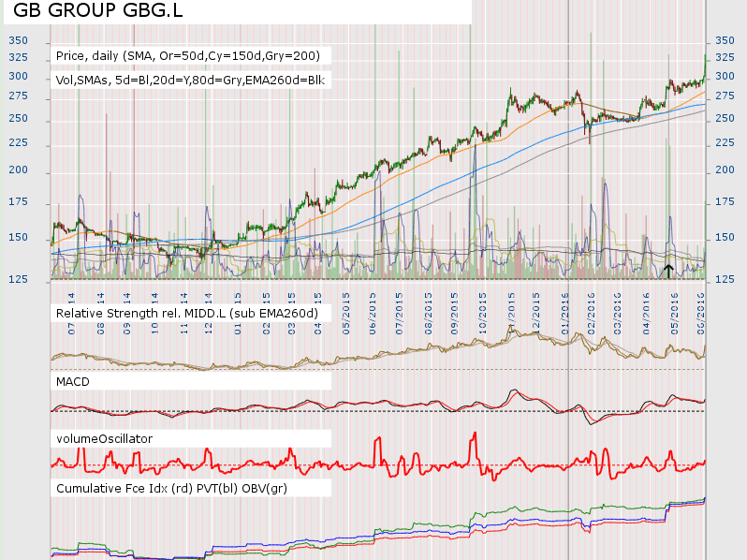The width and height of the screenshot is (747, 560).
Task: Click the MACD panel label
Action: click(x=72, y=382)
